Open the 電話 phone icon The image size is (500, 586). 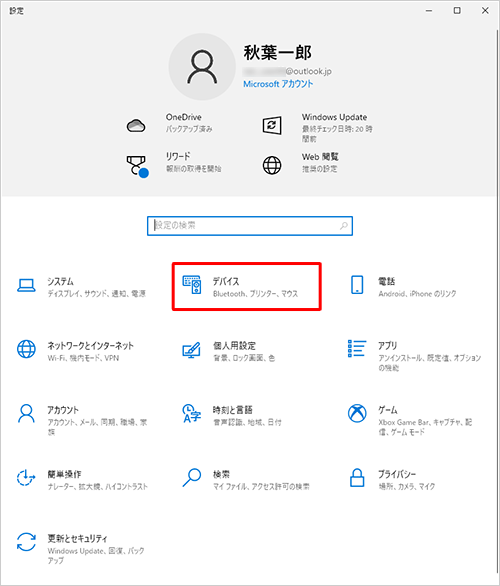coord(357,285)
